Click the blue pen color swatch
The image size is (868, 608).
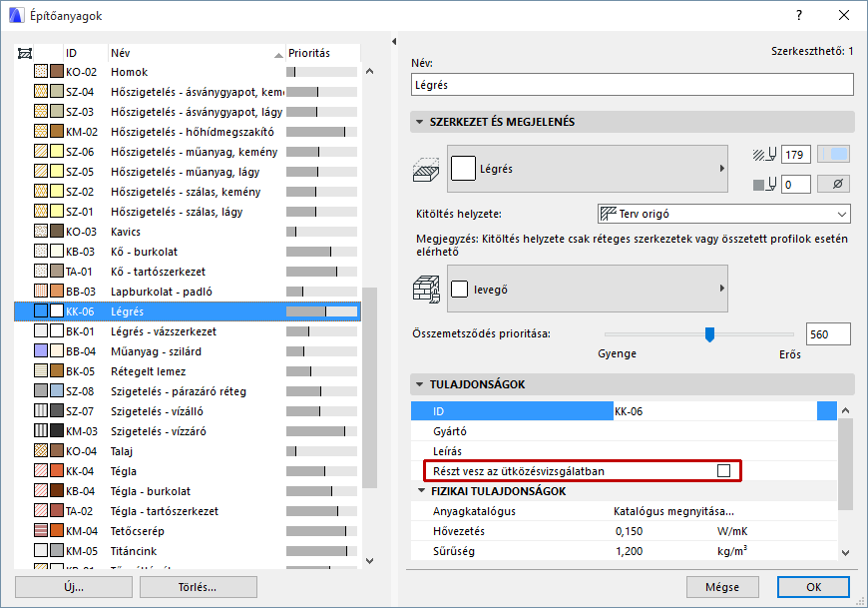(838, 152)
